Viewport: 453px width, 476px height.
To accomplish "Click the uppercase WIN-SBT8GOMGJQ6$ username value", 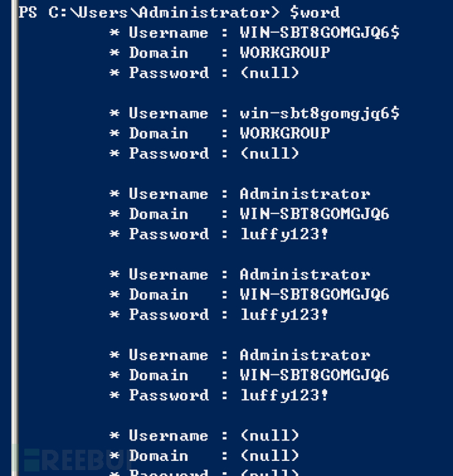I will (x=319, y=33).
